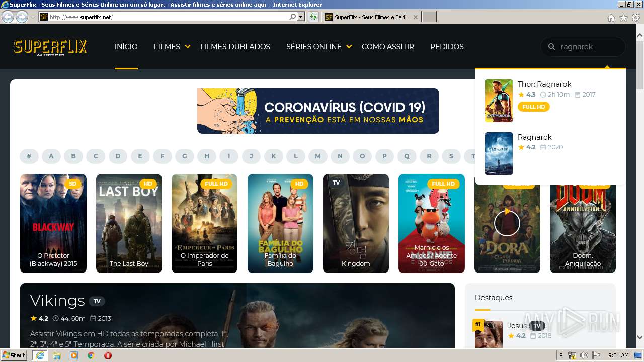Open the INÍCIO menu item

126,47
